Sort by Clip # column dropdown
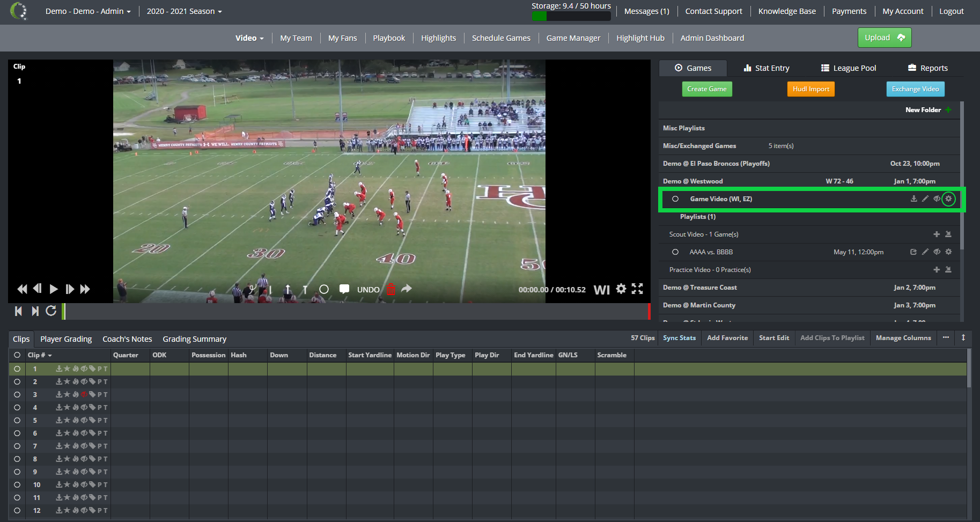Image resolution: width=980 pixels, height=522 pixels. pyautogui.click(x=40, y=355)
